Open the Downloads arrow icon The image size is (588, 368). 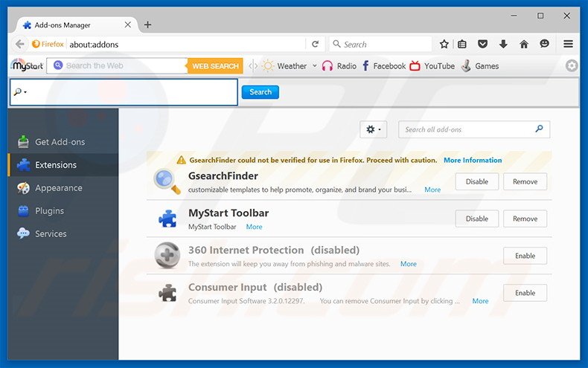tap(503, 44)
